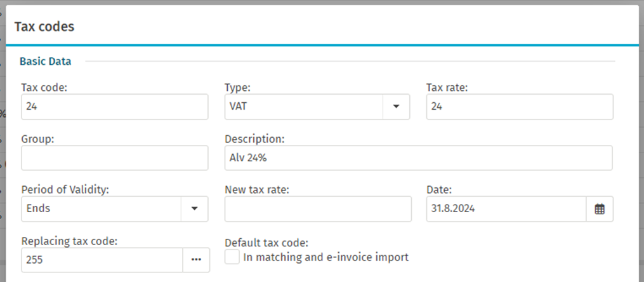Screen dimensions: 644x282
Task: Open the combo box showing Ends
Action: 101,209
